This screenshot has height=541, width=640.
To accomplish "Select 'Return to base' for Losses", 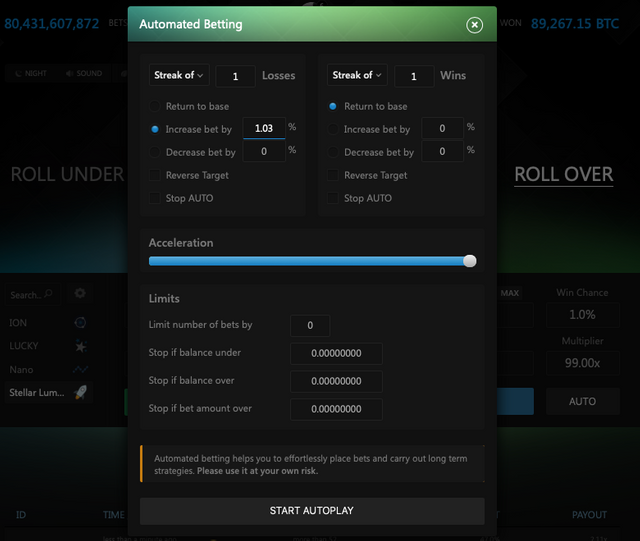I will [x=155, y=107].
